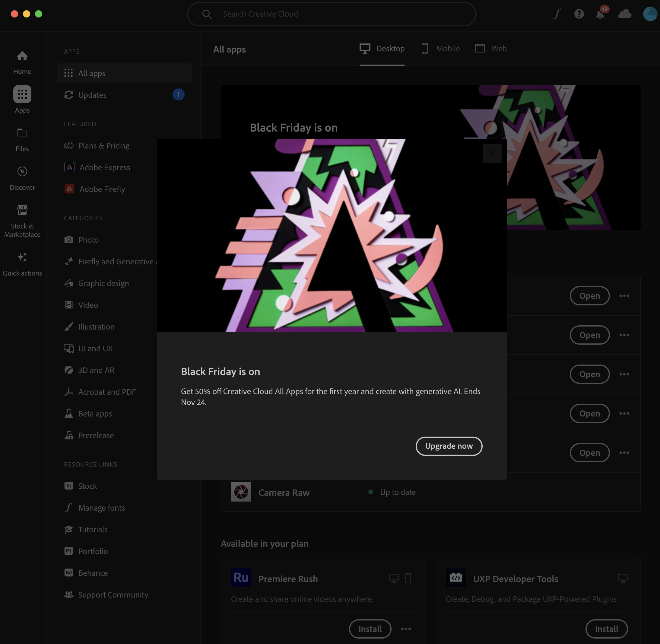Image resolution: width=660 pixels, height=644 pixels.
Task: Open Beta apps category
Action: tap(95, 413)
